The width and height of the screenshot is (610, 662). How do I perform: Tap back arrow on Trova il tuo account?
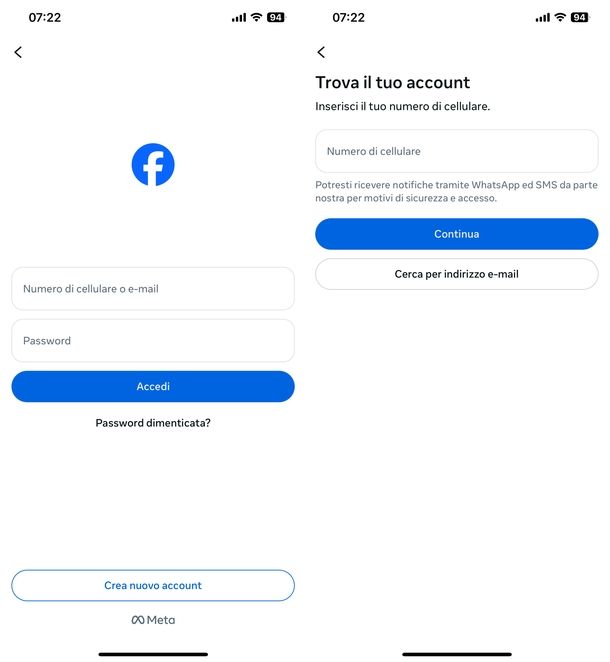coord(321,52)
